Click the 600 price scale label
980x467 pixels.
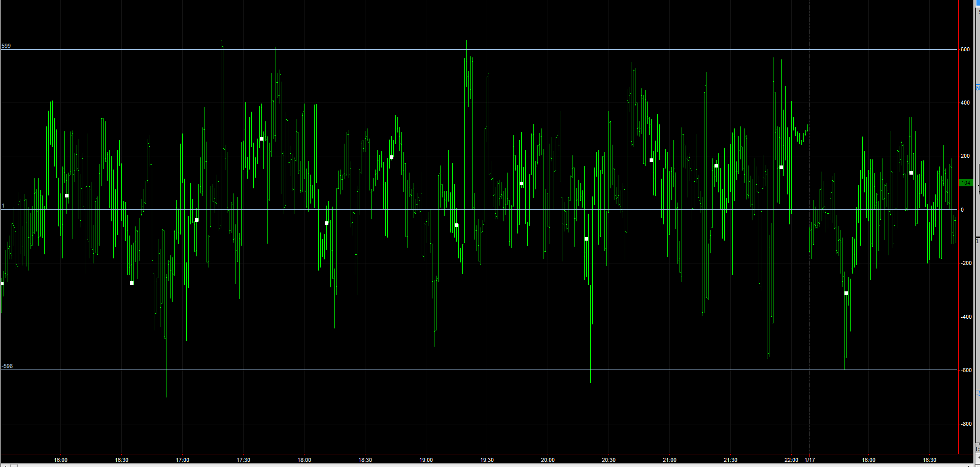pos(965,50)
